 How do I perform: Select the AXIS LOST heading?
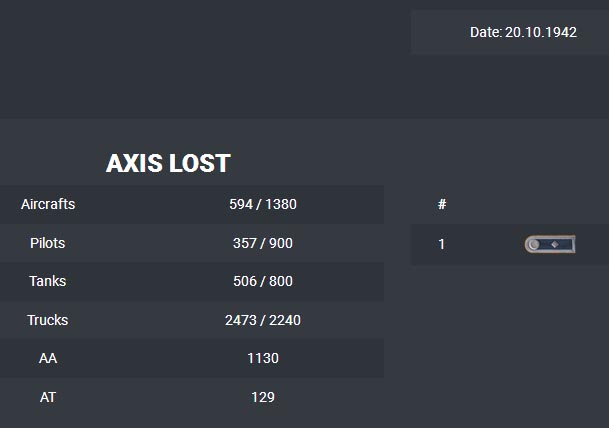(168, 164)
